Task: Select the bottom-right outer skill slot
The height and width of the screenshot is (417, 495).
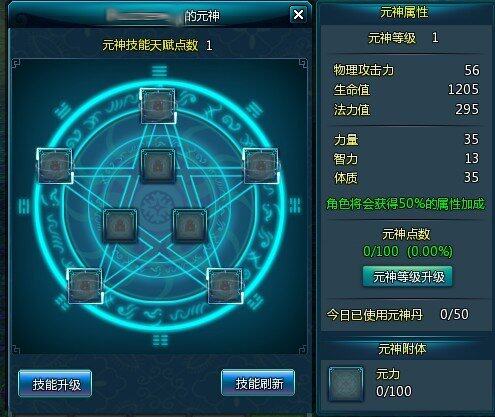Action: tap(225, 286)
